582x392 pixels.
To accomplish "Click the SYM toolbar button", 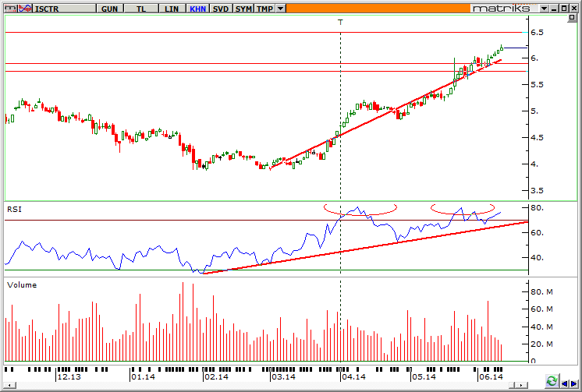I will tap(243, 8).
